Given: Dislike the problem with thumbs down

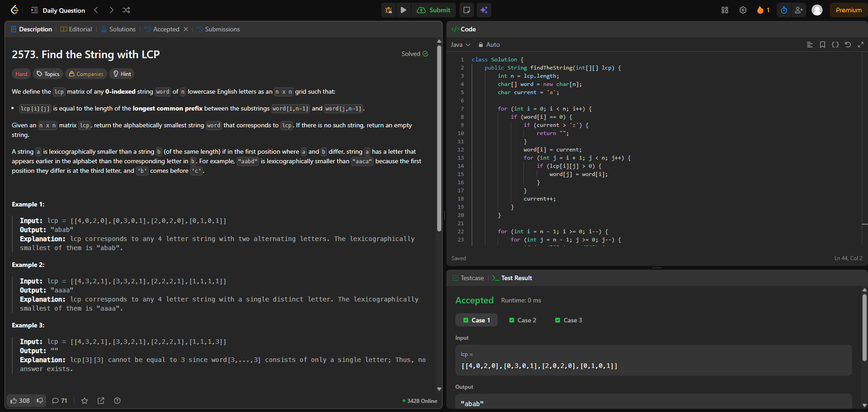Looking at the screenshot, I should click(40, 401).
